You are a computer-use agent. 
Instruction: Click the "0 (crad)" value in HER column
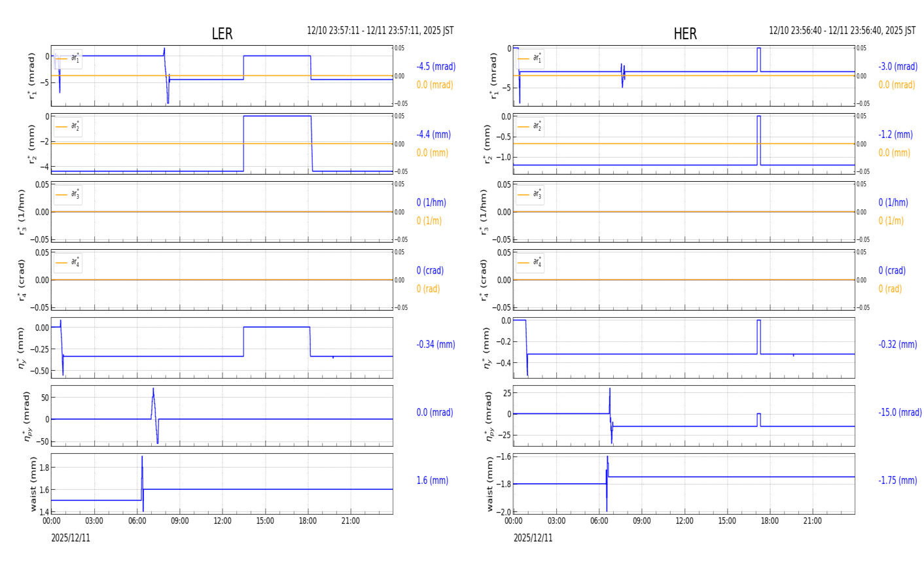coord(892,271)
